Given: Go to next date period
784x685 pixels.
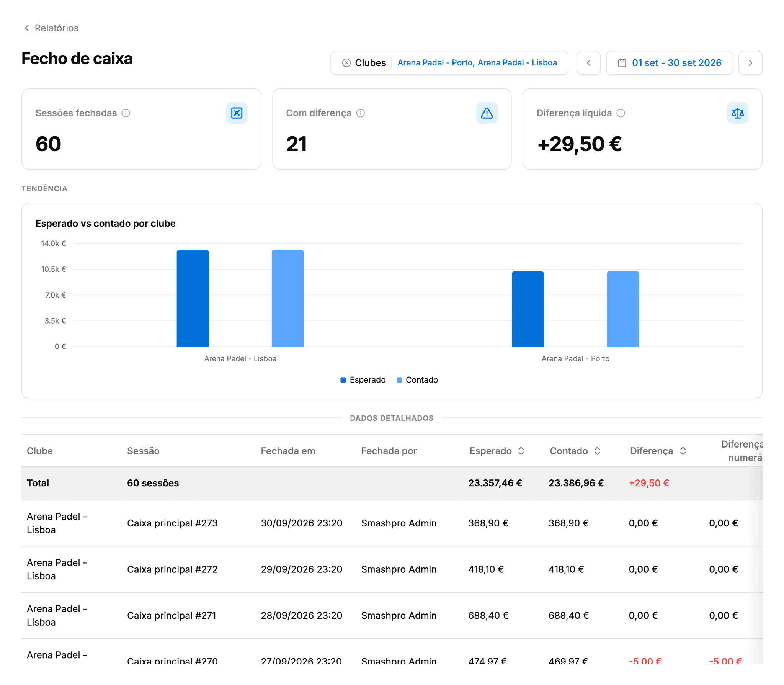Looking at the screenshot, I should [x=750, y=63].
